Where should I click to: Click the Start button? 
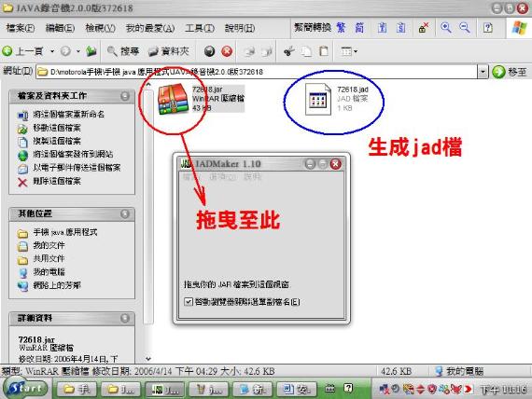point(26,389)
